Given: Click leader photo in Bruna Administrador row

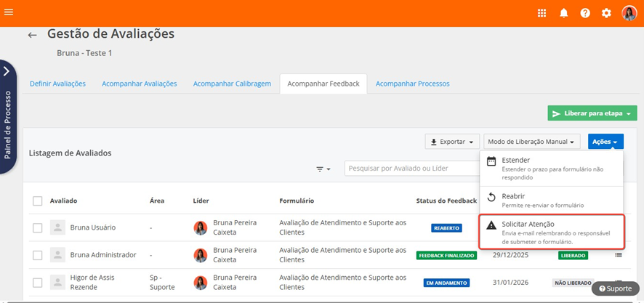Looking at the screenshot, I should click(x=201, y=255).
